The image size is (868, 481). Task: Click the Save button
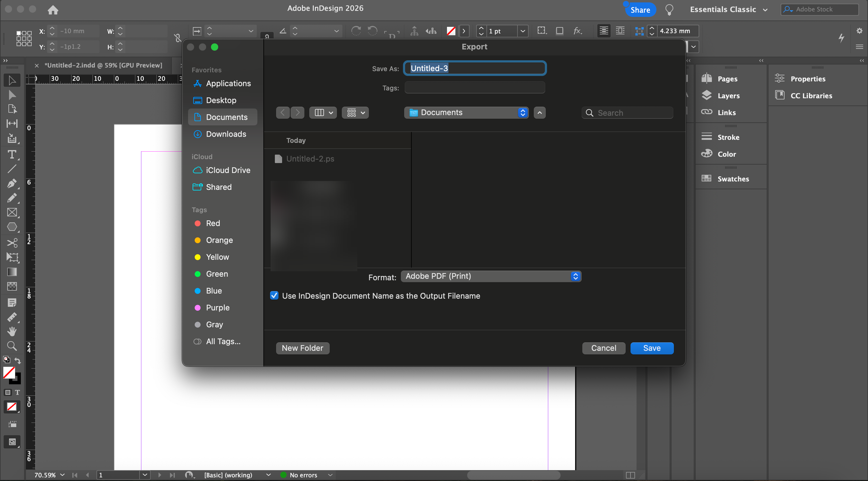(x=651, y=348)
